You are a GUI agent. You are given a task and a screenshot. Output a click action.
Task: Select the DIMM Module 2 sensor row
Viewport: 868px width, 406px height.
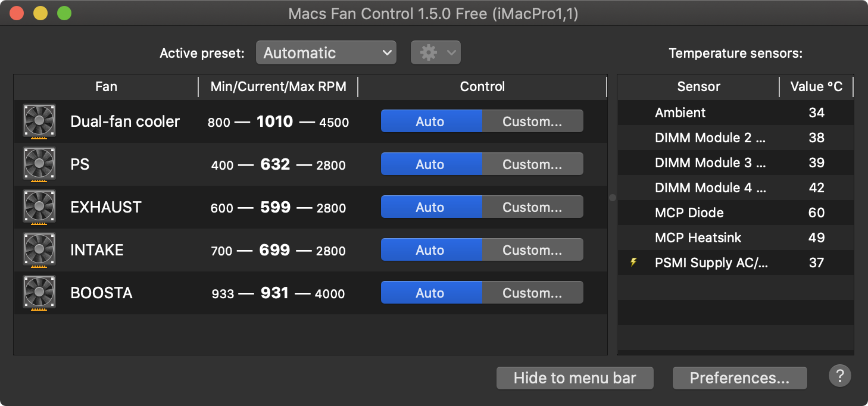click(735, 138)
